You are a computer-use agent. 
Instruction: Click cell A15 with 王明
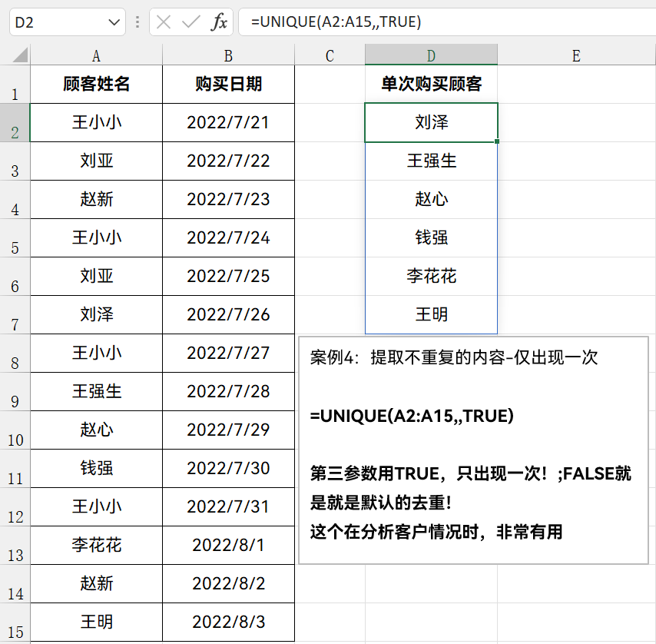tap(96, 622)
